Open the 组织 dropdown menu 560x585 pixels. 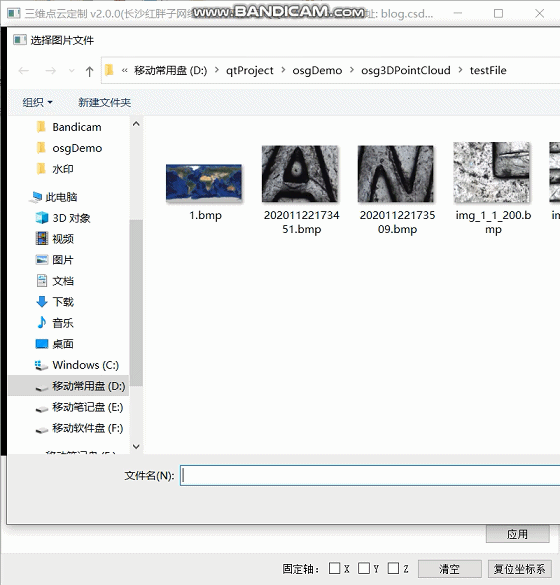pyautogui.click(x=37, y=102)
